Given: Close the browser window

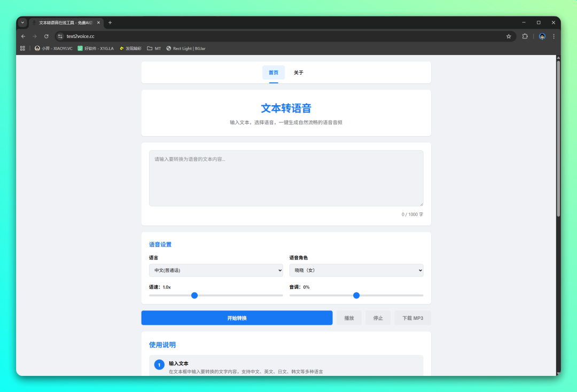Looking at the screenshot, I should point(553,22).
